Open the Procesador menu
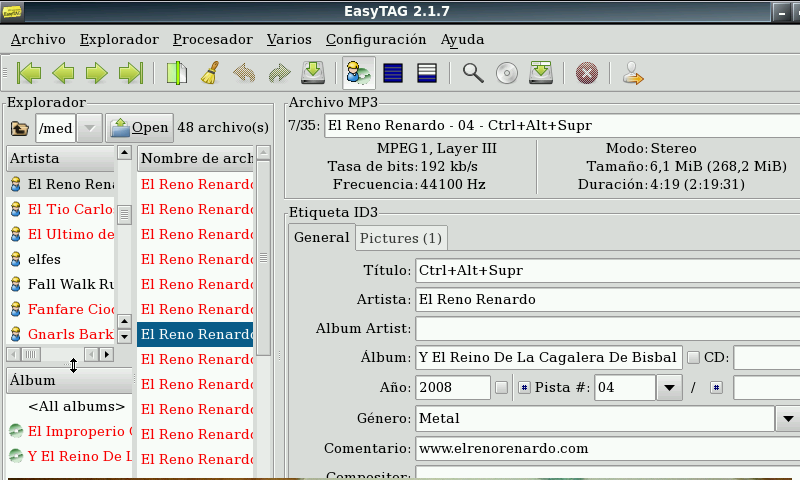Viewport: 800px width, 480px height. point(212,39)
